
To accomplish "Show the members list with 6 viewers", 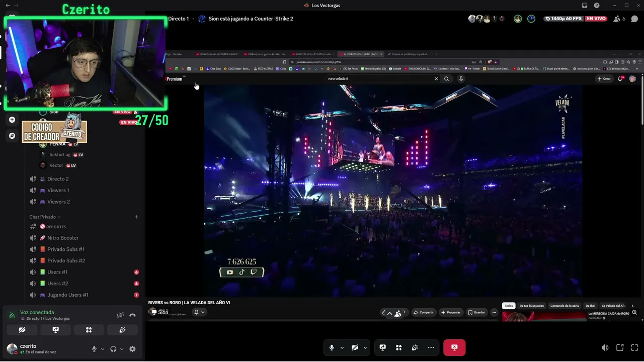I will tap(619, 19).
